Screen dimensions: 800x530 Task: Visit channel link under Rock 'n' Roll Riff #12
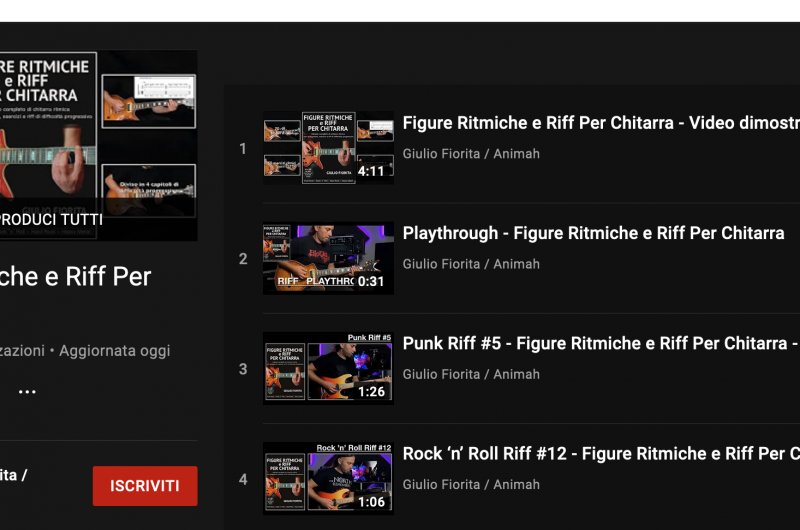471,484
